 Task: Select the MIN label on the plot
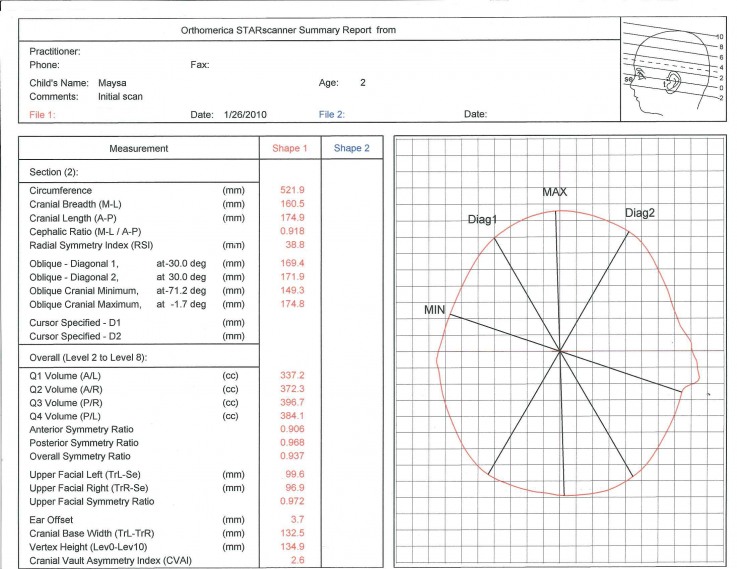(x=434, y=310)
